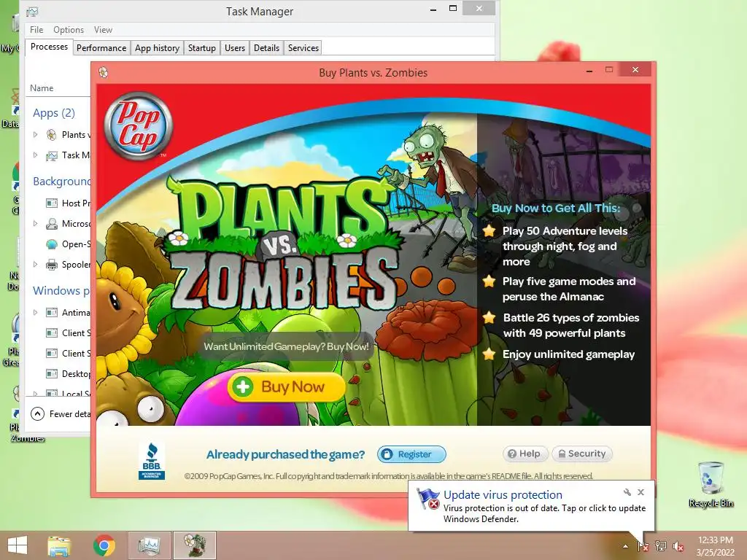Click the Fewer details chevron icon
747x560 pixels.
(x=38, y=414)
